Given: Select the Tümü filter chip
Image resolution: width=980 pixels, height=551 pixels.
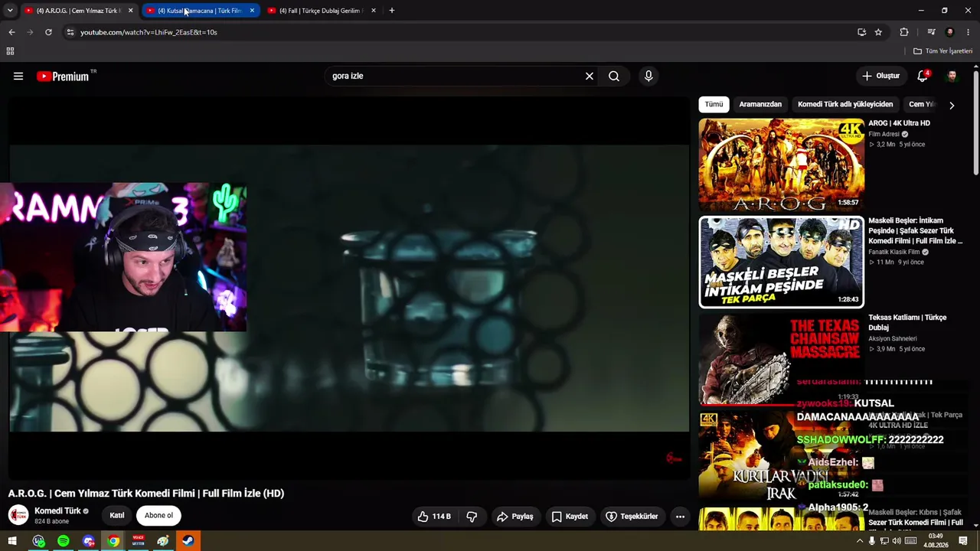Looking at the screenshot, I should coord(714,104).
